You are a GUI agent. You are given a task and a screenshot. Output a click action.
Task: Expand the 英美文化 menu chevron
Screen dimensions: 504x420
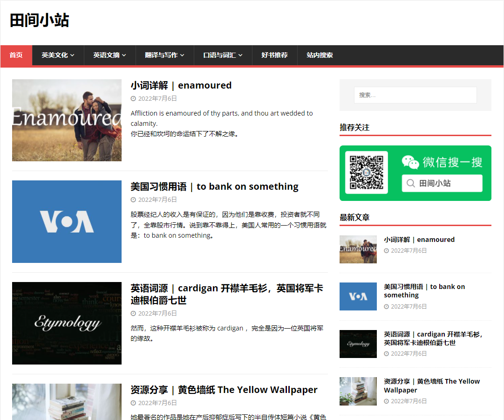coord(72,55)
